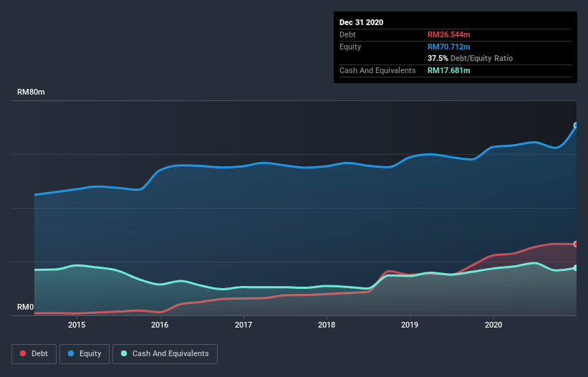Toggle the Equity legend button
This screenshot has height=377, width=588.
click(85, 353)
